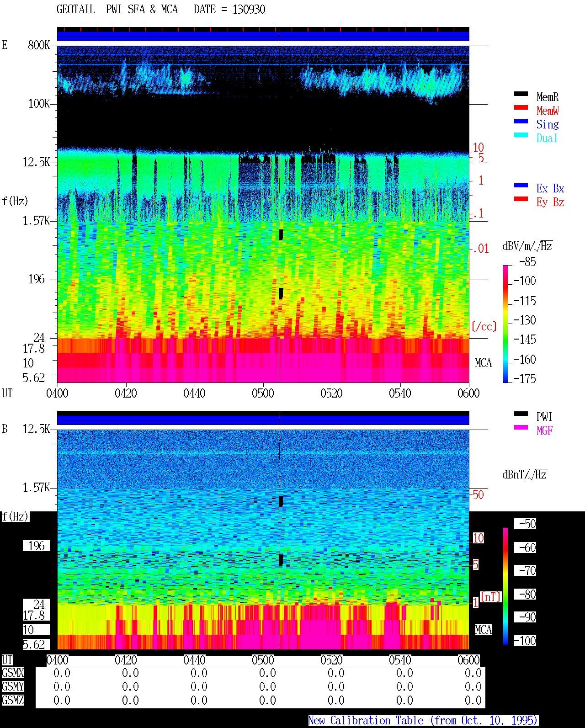This screenshot has width=585, height=728.
Task: Click the GSMZ row label
Action: pyautogui.click(x=13, y=700)
